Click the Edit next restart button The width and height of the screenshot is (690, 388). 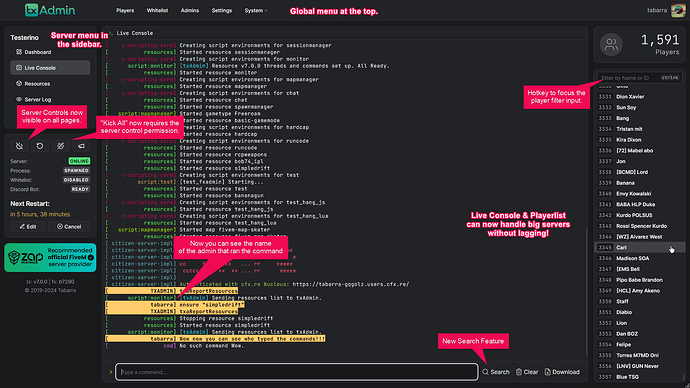tap(28, 227)
